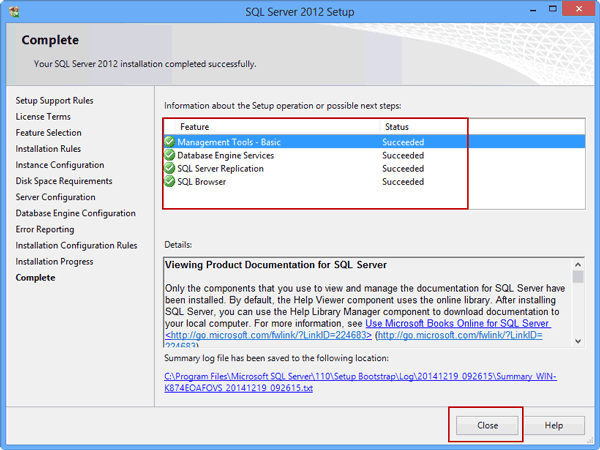The image size is (600, 450).
Task: Open Help for the setup wizard
Action: (x=554, y=425)
